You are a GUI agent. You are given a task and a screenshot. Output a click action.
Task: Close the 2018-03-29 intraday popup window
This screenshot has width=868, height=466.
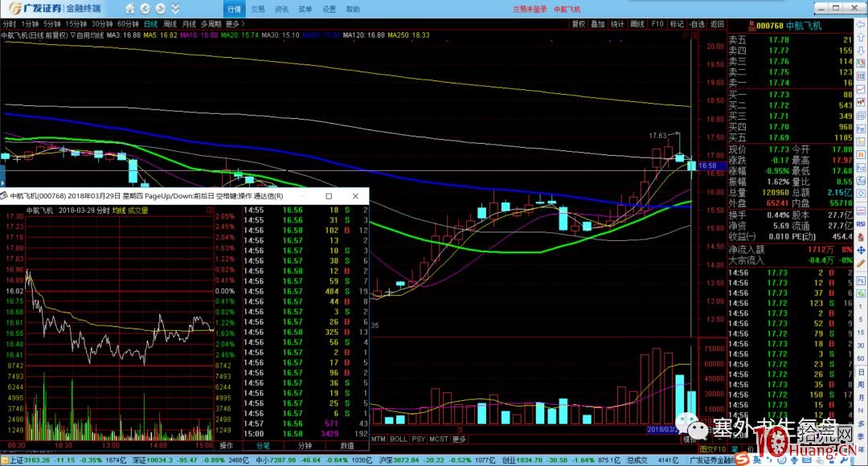point(355,196)
